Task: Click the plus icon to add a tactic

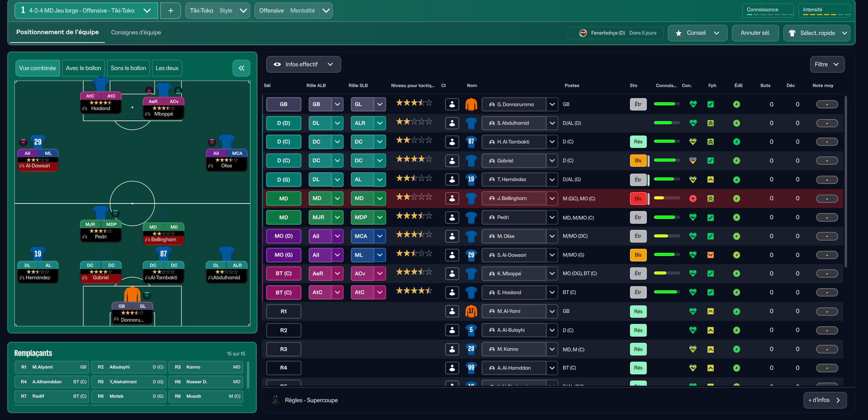Action: (170, 11)
